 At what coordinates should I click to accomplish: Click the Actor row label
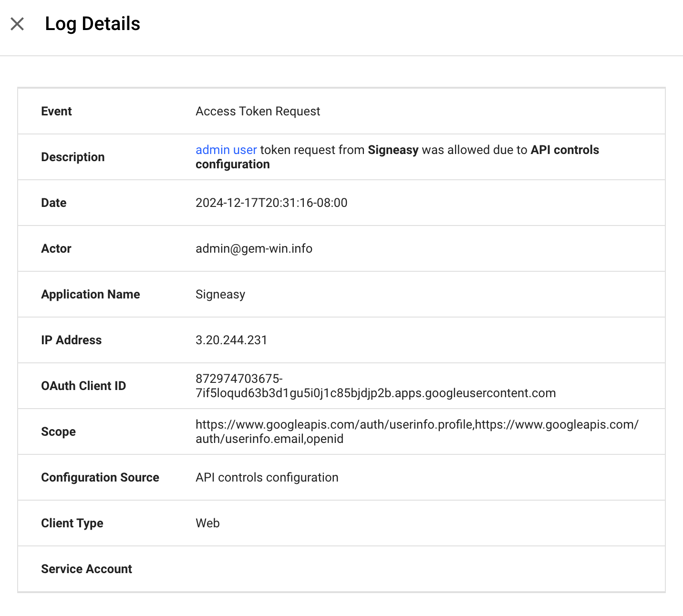click(56, 249)
